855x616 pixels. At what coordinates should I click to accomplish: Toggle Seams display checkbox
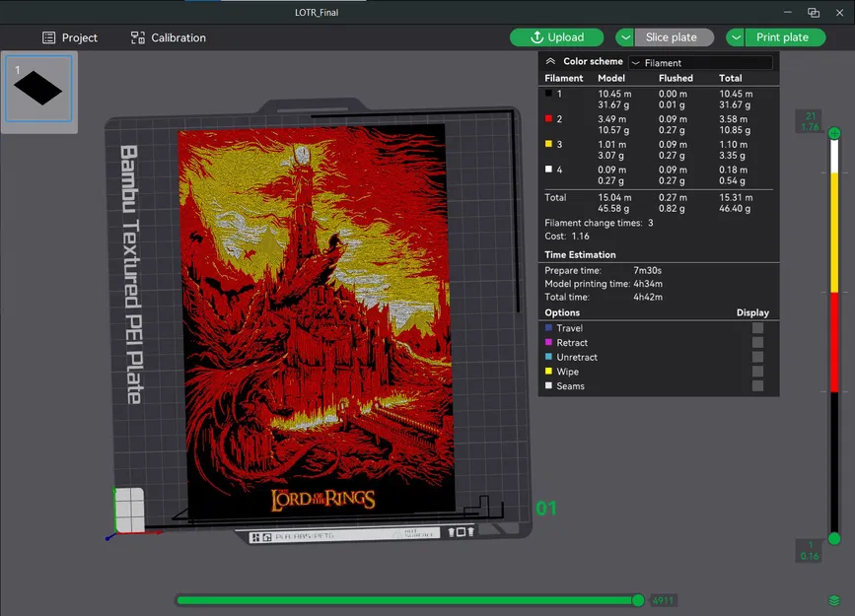757,385
